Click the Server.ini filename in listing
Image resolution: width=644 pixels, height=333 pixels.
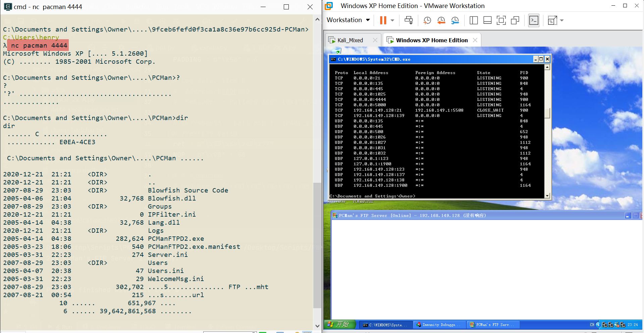tap(168, 255)
